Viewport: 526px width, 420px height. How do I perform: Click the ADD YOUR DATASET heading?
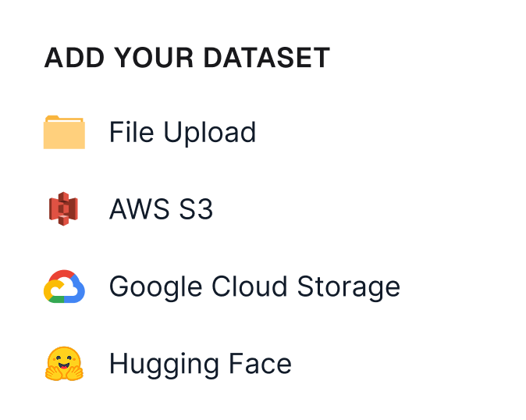click(187, 58)
